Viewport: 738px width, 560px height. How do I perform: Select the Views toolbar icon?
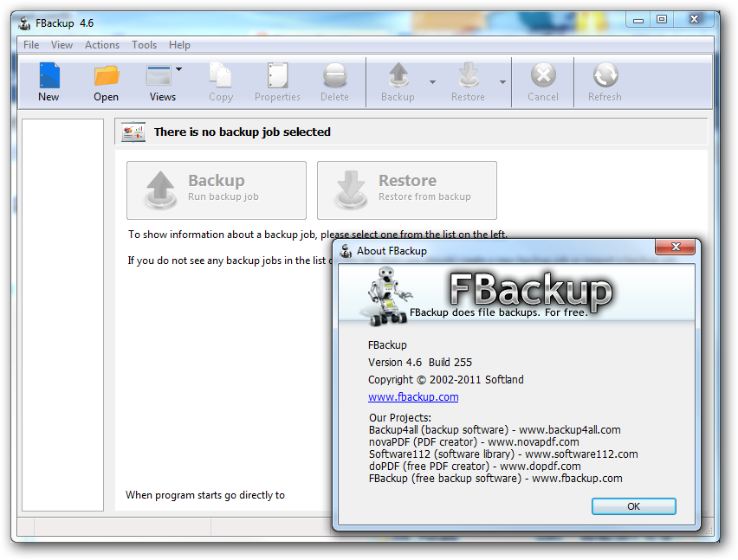(159, 75)
